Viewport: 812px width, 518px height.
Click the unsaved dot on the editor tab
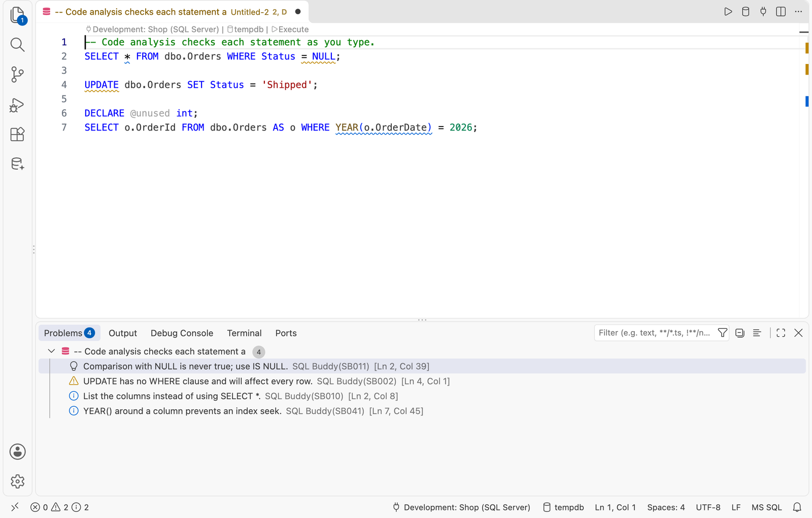click(x=298, y=12)
